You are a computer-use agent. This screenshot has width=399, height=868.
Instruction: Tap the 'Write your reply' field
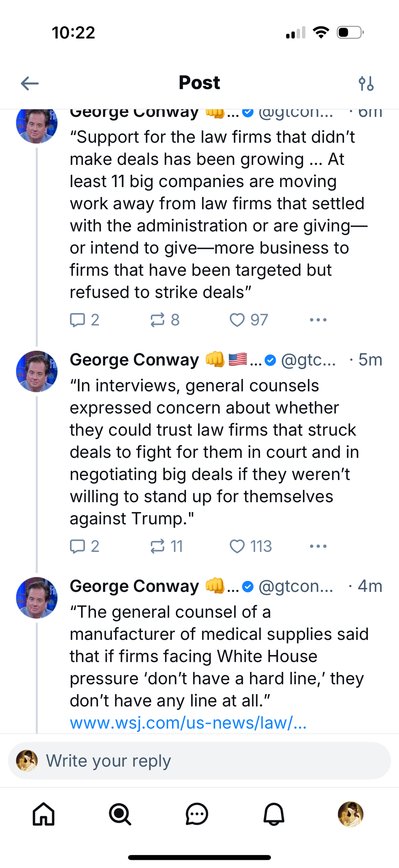tap(200, 761)
